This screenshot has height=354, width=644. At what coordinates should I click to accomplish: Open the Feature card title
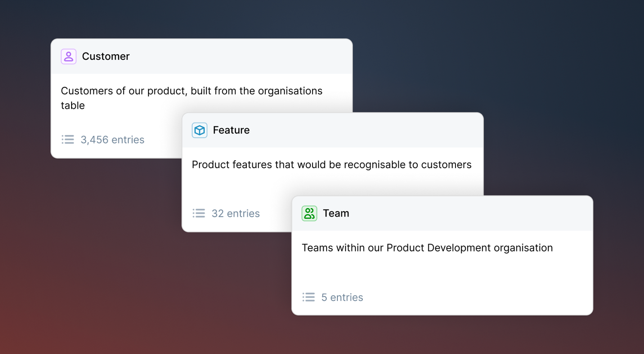[x=231, y=130]
